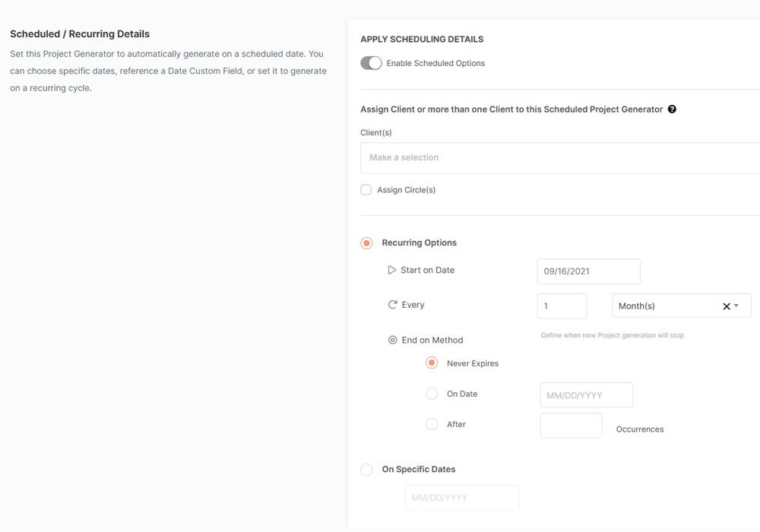760x532 pixels.
Task: Select the On Specific Dates radio button
Action: point(367,470)
